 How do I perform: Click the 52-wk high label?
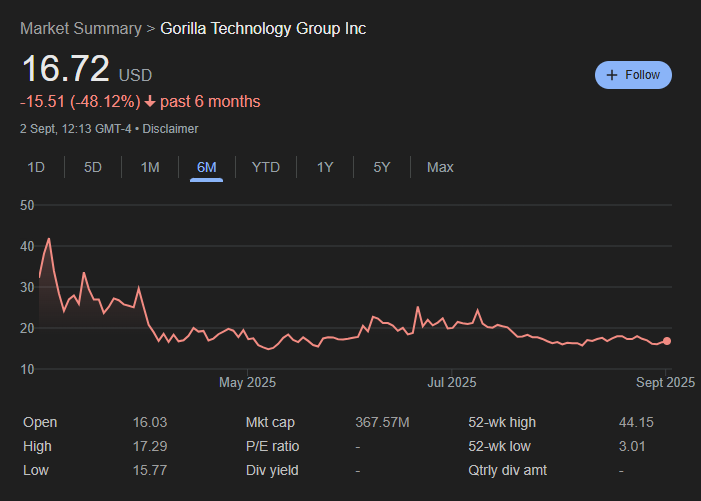502,422
